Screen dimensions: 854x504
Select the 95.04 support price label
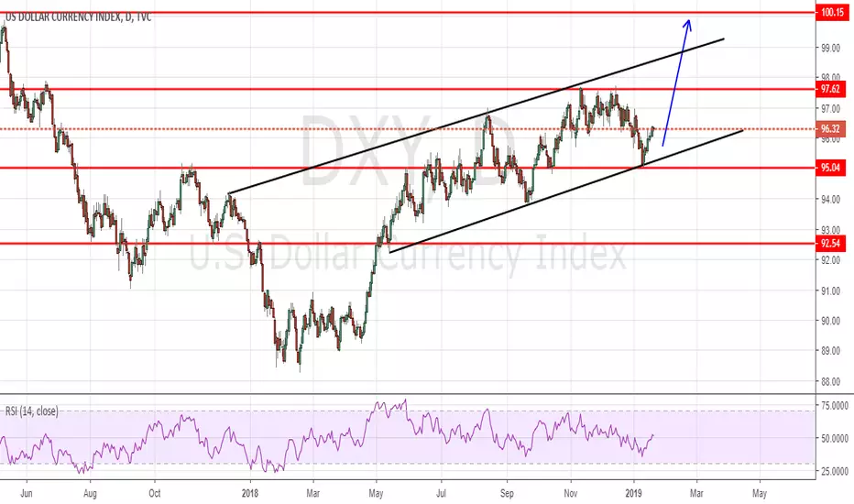click(x=830, y=168)
